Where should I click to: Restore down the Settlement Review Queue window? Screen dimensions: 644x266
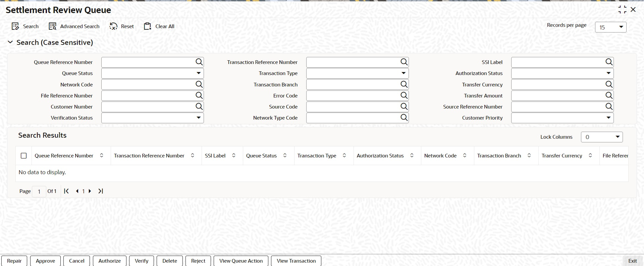pyautogui.click(x=622, y=10)
